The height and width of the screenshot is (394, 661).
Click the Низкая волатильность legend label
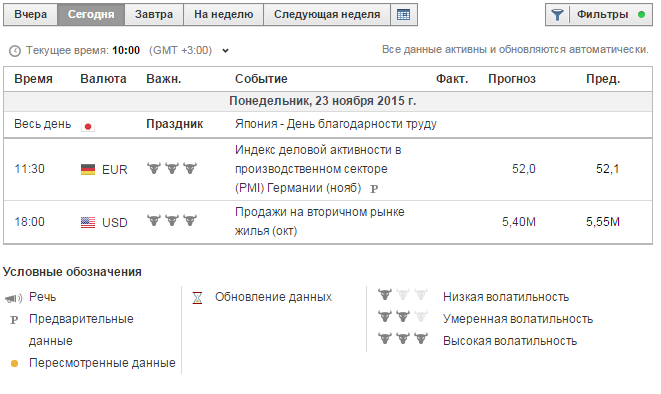coord(506,297)
